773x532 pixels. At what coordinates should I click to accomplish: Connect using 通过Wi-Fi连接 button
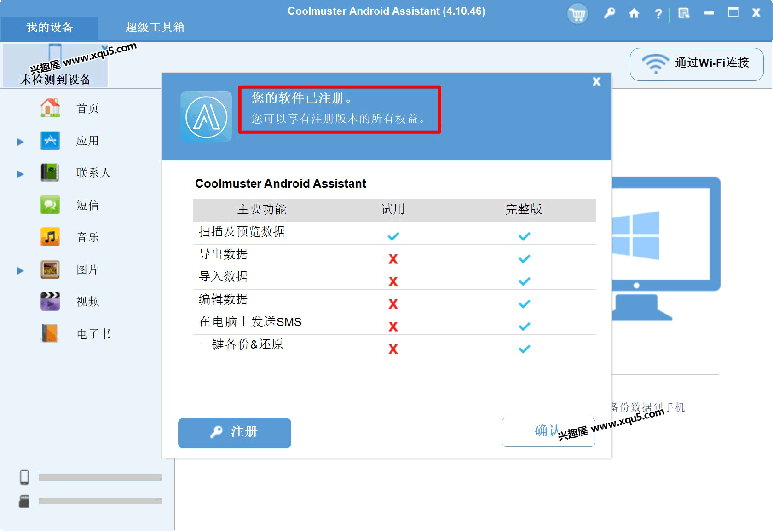tap(697, 64)
